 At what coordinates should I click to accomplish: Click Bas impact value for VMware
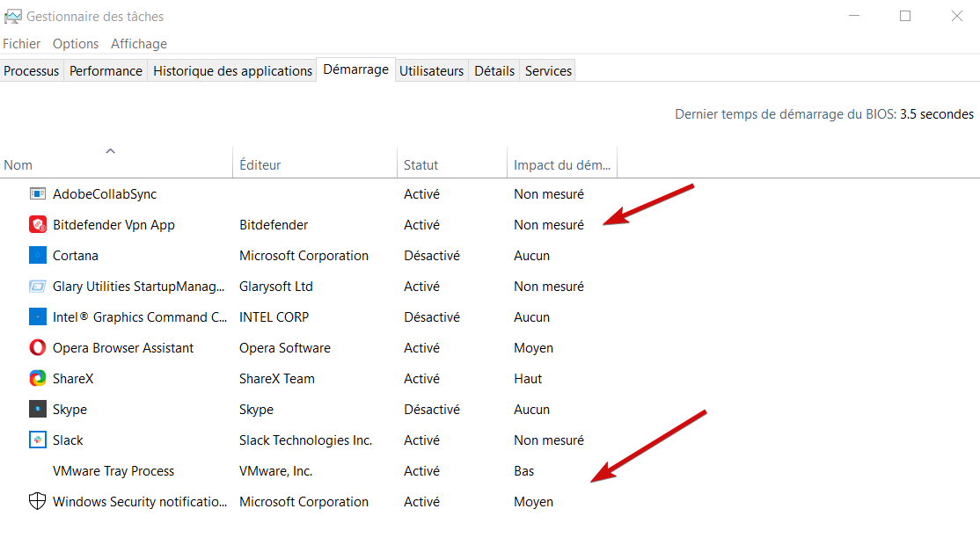pos(523,470)
